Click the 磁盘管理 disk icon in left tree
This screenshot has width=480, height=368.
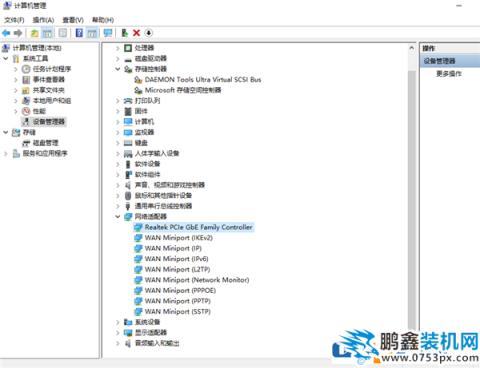26,143
